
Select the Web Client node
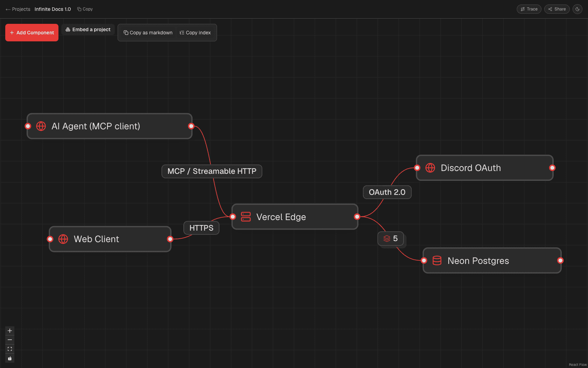110,239
